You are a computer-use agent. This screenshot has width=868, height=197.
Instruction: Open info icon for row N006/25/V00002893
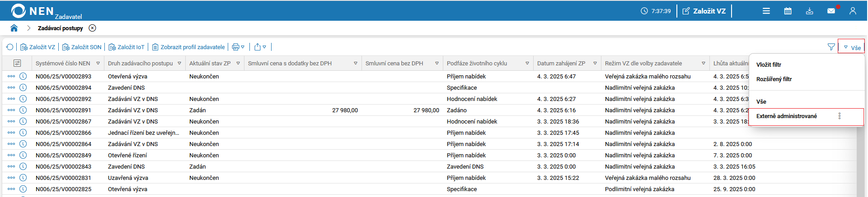(x=23, y=76)
